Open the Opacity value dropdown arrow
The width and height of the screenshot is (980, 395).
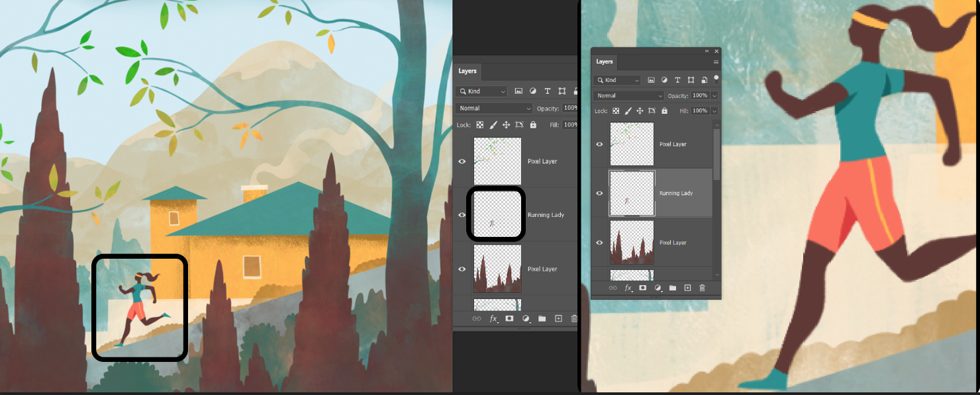[x=713, y=95]
